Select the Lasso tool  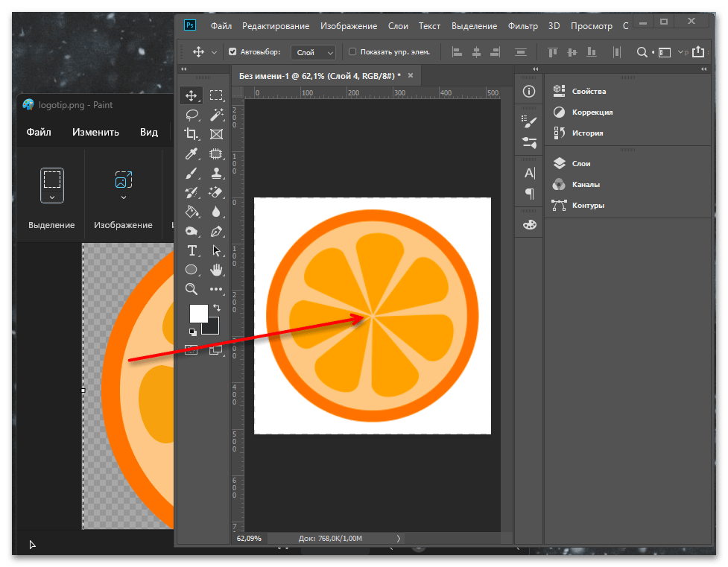tap(192, 115)
